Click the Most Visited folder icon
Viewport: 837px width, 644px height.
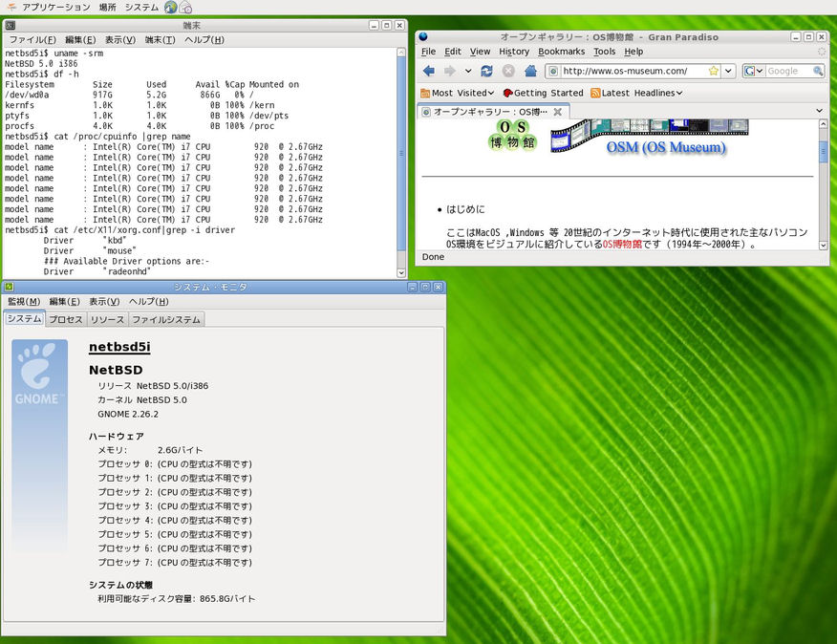click(x=425, y=93)
